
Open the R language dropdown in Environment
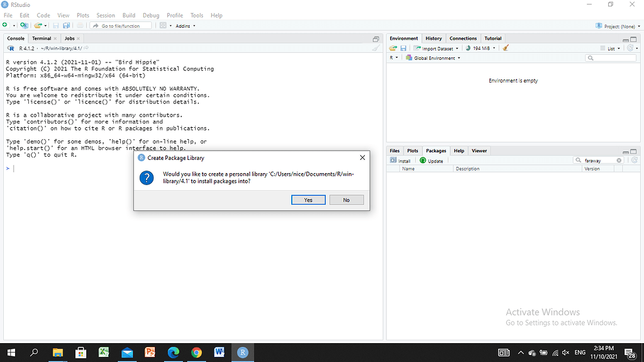coord(394,58)
